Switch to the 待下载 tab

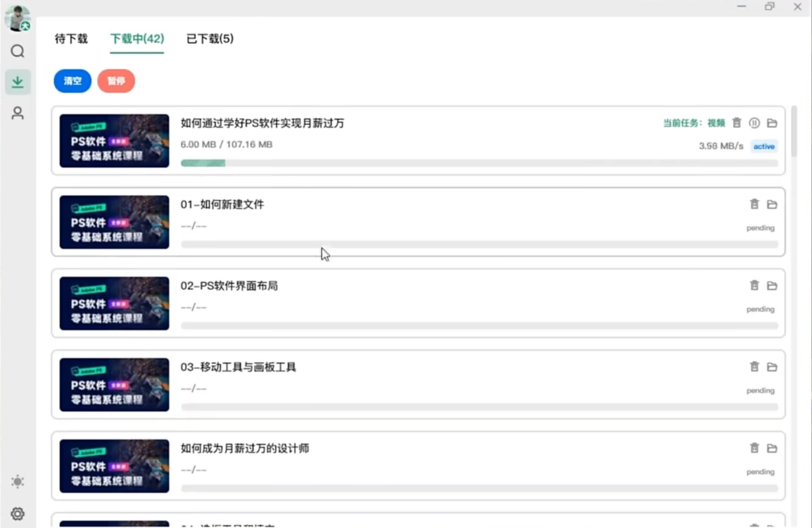pyautogui.click(x=71, y=39)
